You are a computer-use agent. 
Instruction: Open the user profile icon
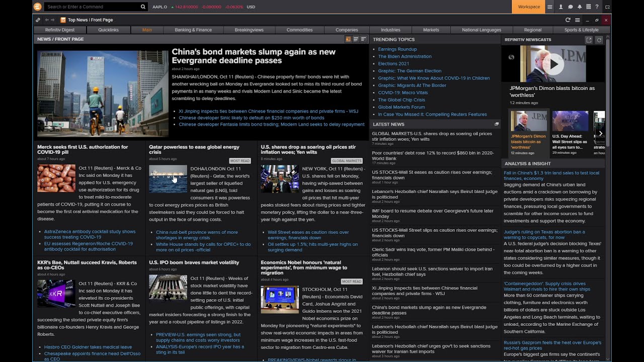(561, 7)
